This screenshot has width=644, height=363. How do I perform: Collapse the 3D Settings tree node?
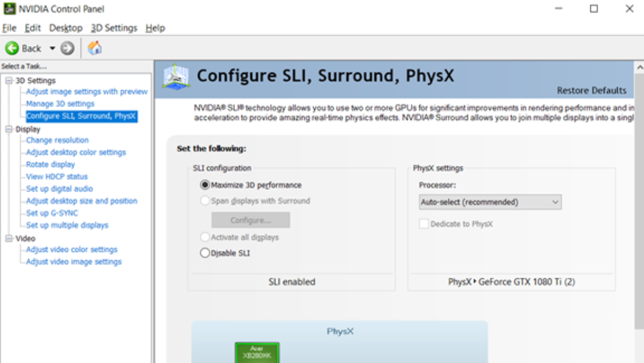[x=8, y=81]
